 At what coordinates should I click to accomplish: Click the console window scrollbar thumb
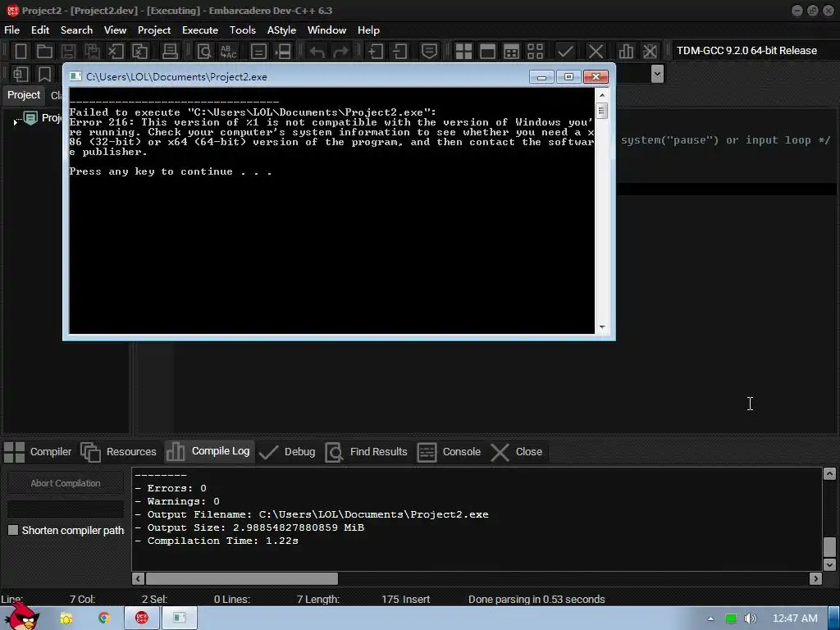point(602,112)
